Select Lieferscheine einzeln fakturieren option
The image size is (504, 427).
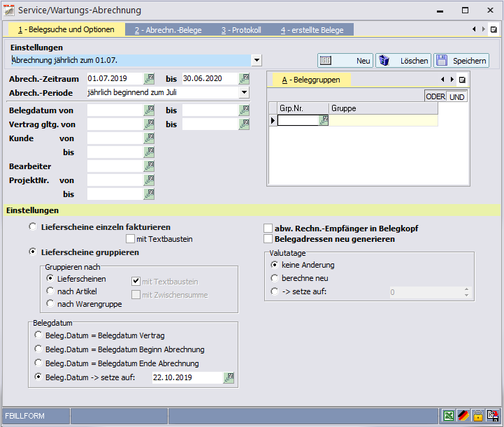(x=33, y=227)
